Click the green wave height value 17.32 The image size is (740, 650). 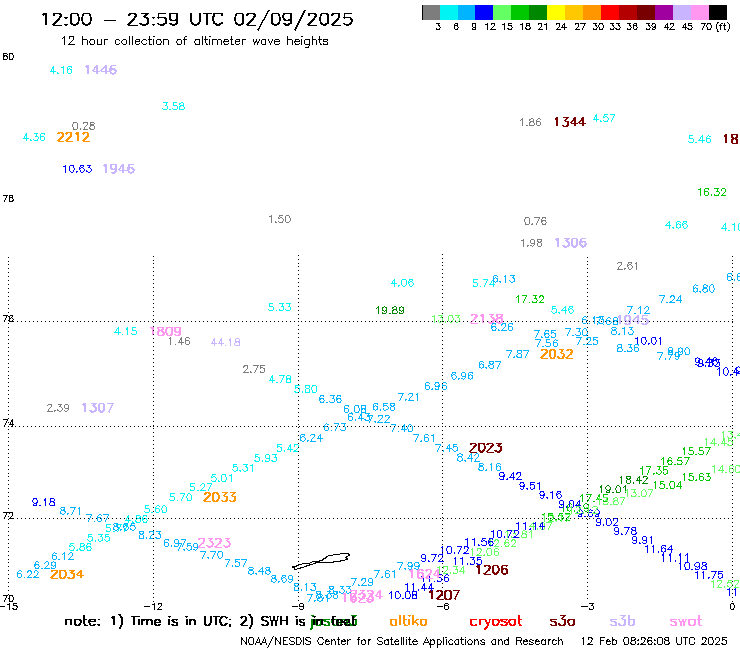point(530,299)
